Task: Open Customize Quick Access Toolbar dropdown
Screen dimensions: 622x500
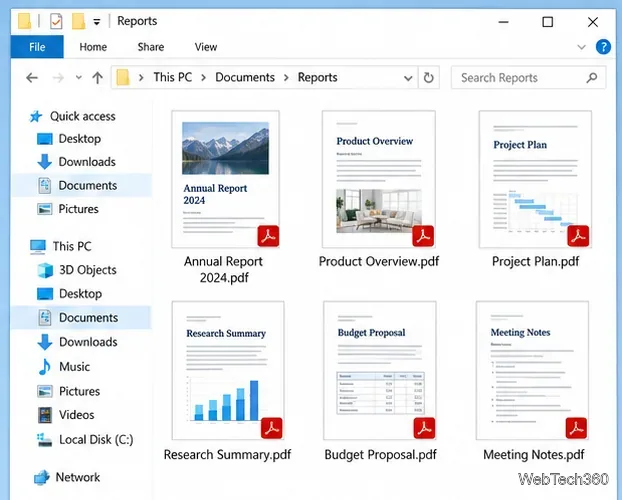Action: [96, 22]
